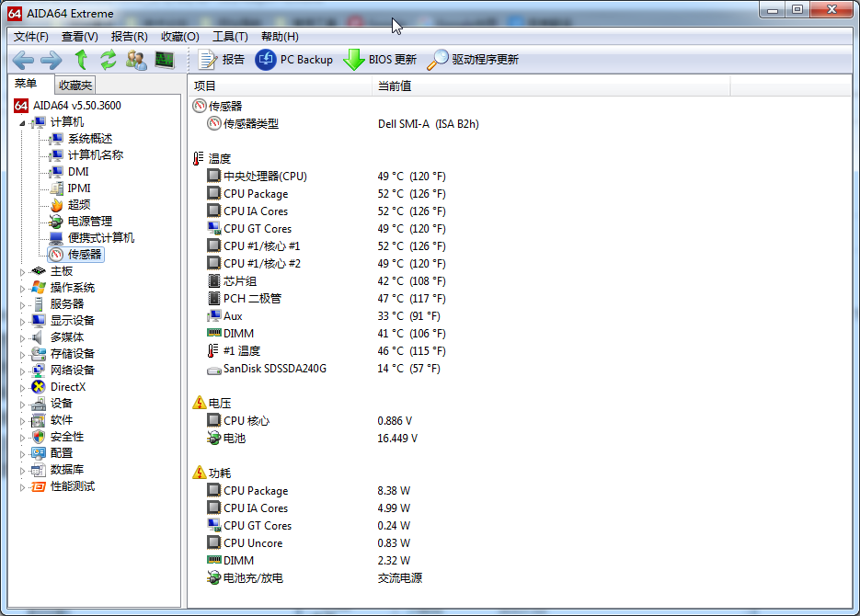Select the 传感器类型 row
Image resolution: width=860 pixels, height=616 pixels.
pos(519,124)
